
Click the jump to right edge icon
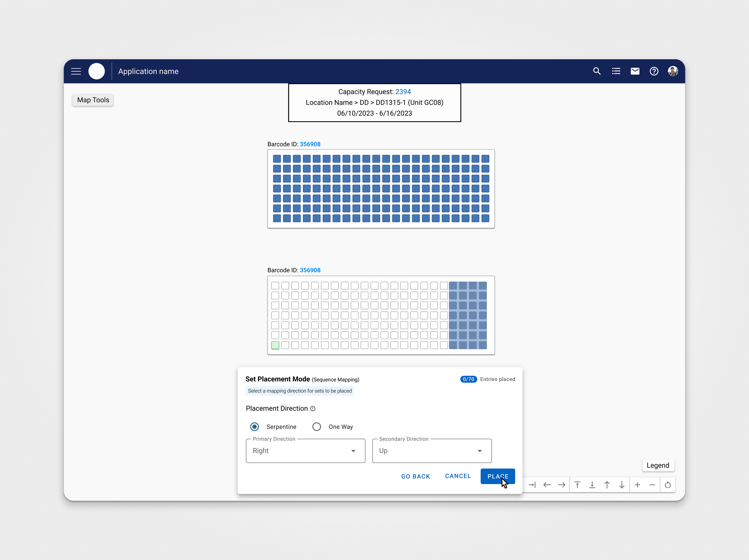click(x=532, y=485)
